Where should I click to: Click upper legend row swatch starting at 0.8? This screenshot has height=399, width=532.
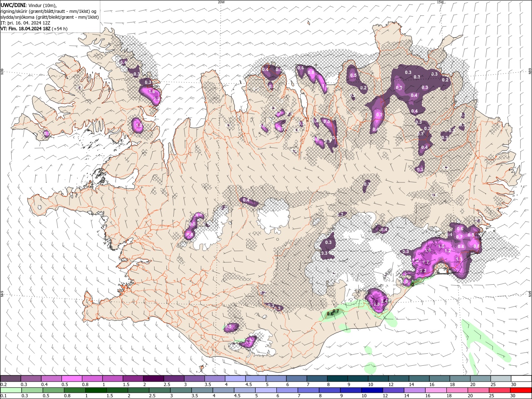[x=92, y=379]
